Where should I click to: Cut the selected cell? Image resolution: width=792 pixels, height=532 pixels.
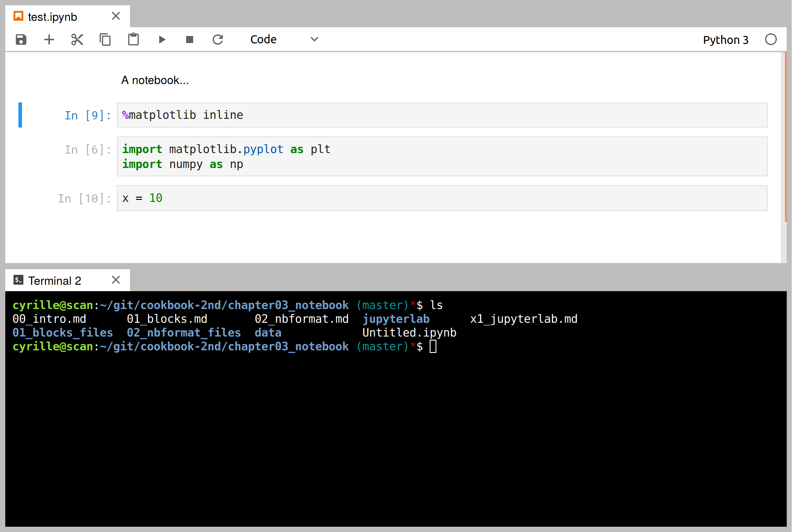point(77,39)
